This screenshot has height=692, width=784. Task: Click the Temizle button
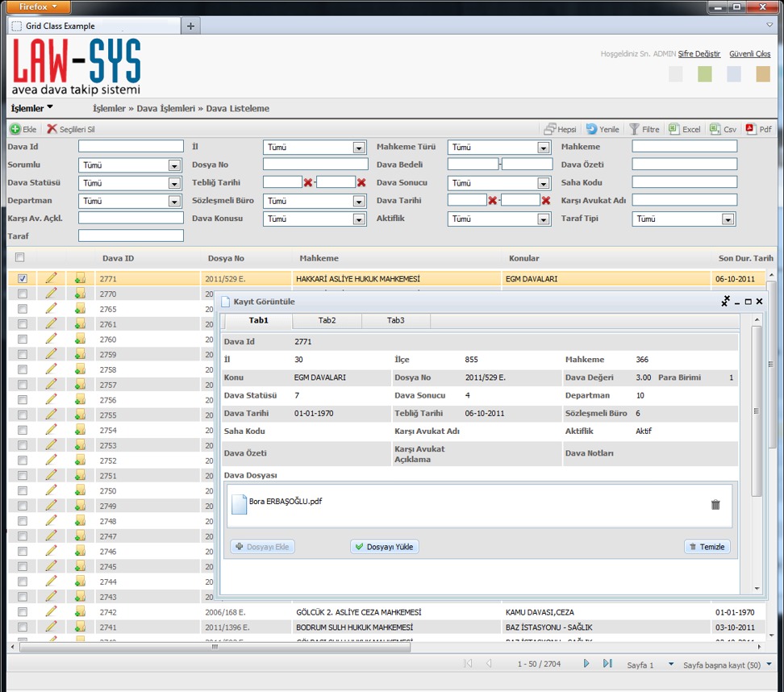pyautogui.click(x=707, y=547)
